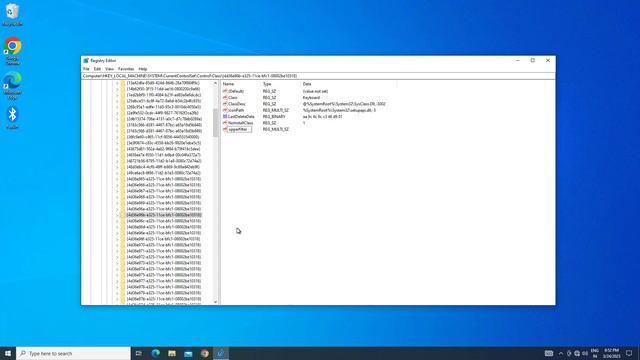Expand the {4d36e96b-e325-11ce-bfc1-08002be10318} key
640x360 pixels.
pos(117,215)
